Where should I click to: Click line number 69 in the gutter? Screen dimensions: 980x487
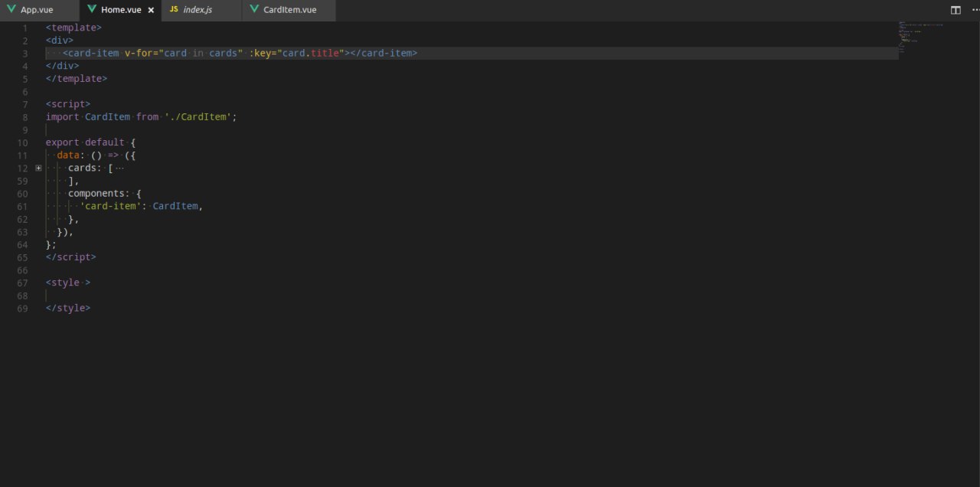pos(22,309)
